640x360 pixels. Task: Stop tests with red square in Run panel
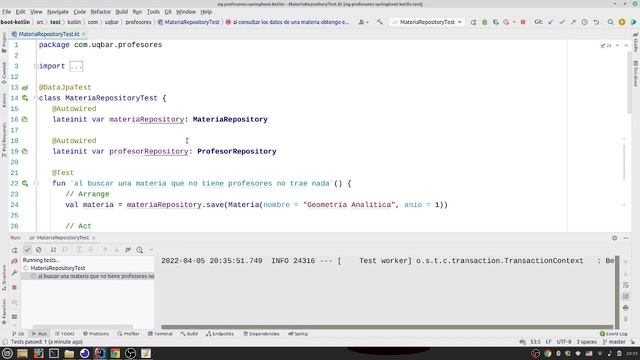pyautogui.click(x=15, y=287)
